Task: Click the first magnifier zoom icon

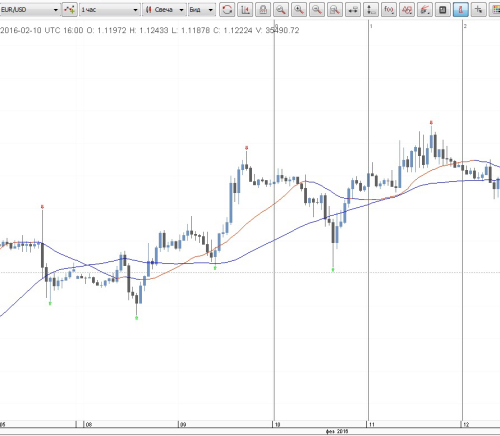Action: [281, 10]
